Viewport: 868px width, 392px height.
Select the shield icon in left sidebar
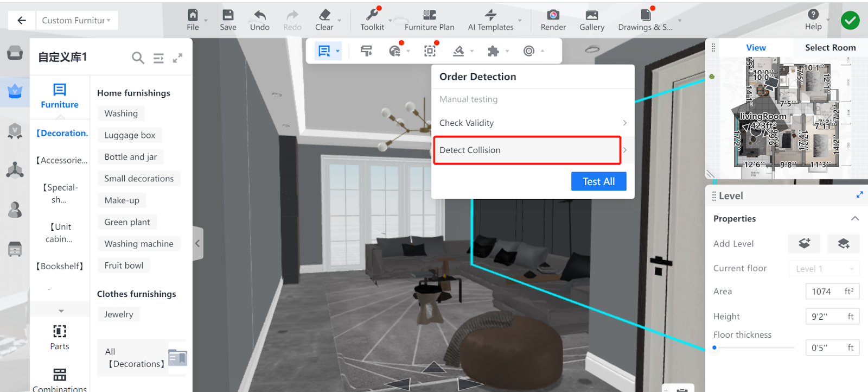15,131
